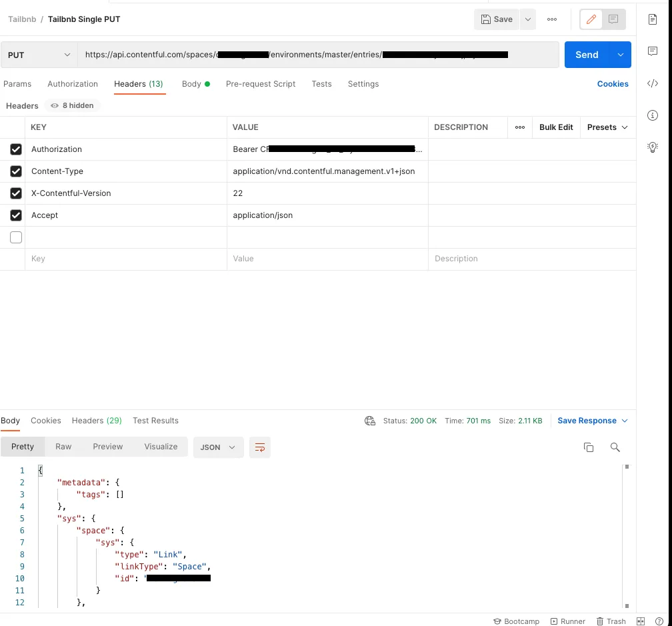The image size is (672, 626).
Task: Open Runner in the status bar
Action: tap(568, 621)
